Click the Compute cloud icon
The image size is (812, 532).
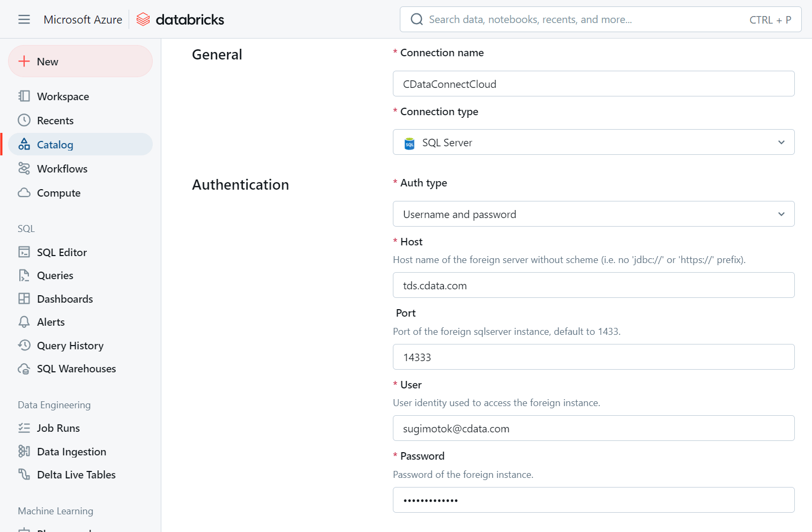[x=24, y=192]
